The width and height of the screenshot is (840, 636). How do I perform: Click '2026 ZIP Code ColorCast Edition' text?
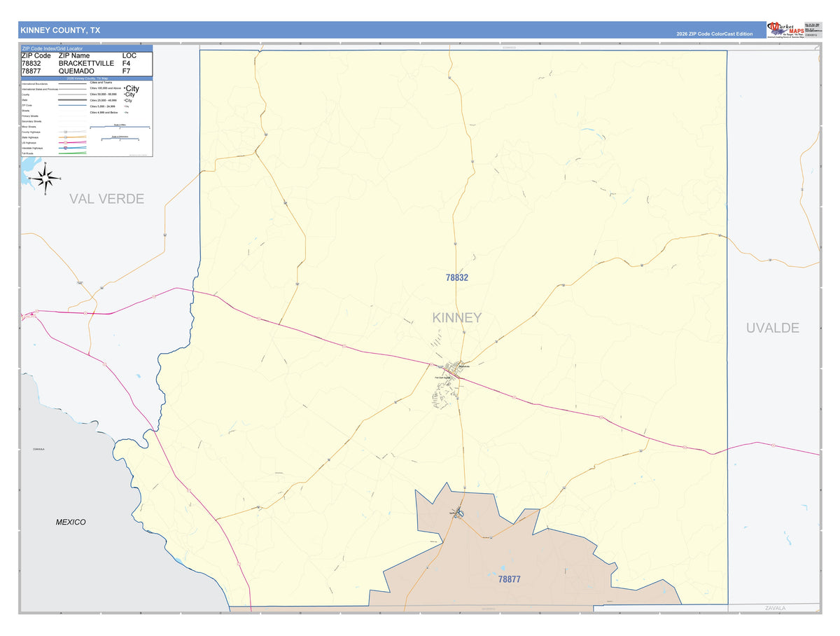coord(715,34)
